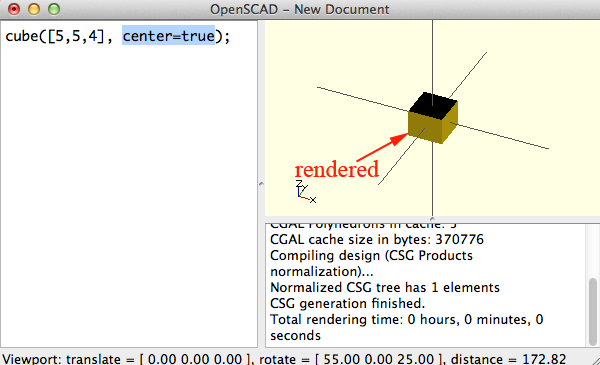Click the green zoom window button
Viewport: 600px width, 365px height.
tap(54, 9)
